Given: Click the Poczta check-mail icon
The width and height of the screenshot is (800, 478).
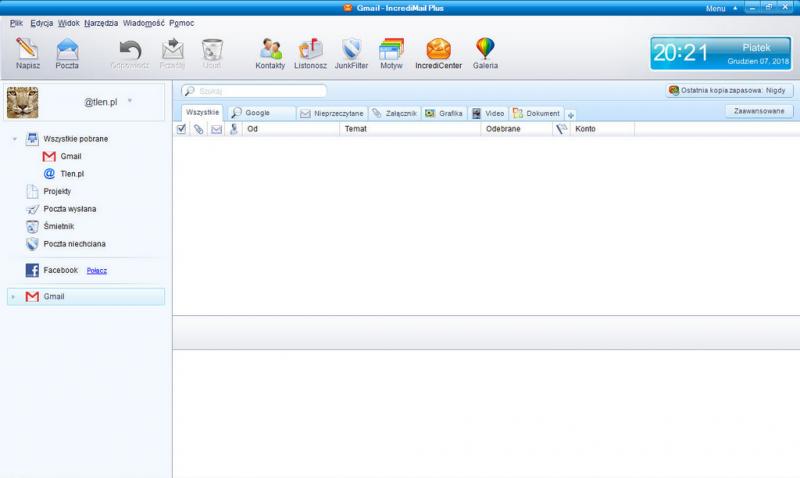Looking at the screenshot, I should click(x=67, y=50).
